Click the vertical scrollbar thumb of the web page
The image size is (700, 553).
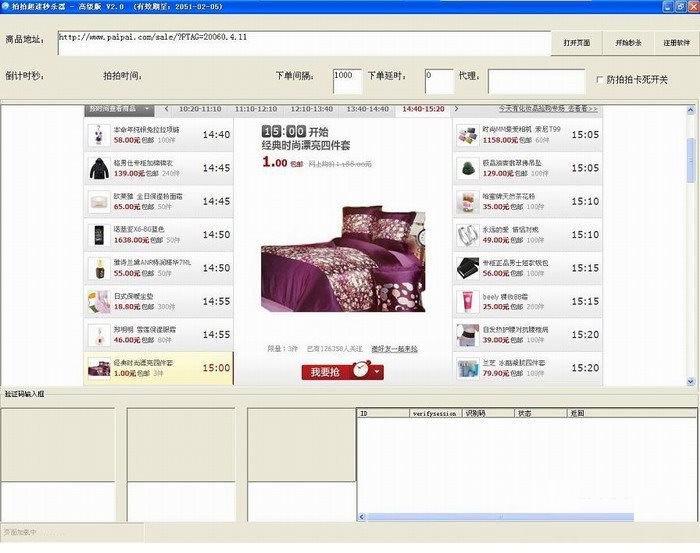[691, 160]
